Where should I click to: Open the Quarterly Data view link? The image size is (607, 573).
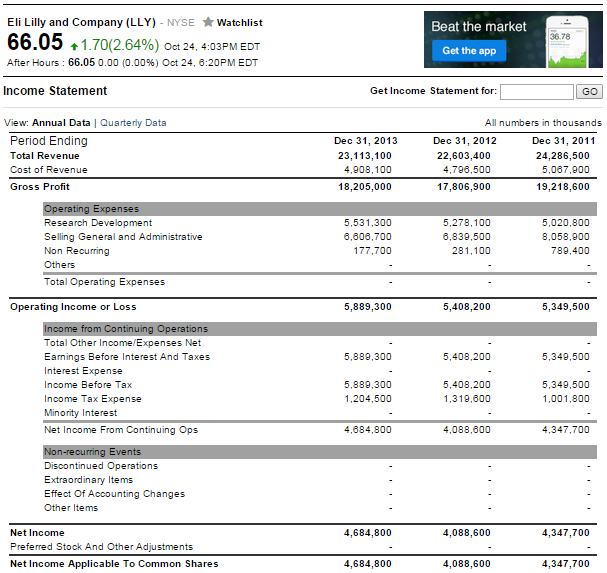click(133, 123)
